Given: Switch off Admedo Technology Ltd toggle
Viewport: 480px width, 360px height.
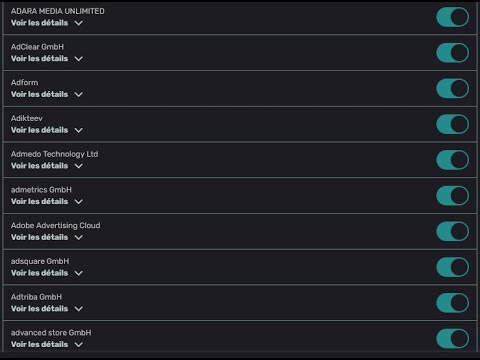Looking at the screenshot, I should pos(452,160).
